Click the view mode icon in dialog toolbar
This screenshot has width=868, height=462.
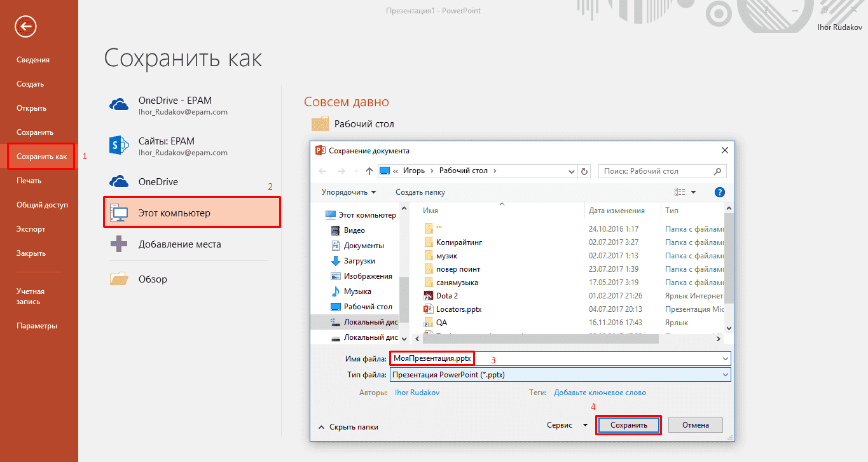click(680, 192)
